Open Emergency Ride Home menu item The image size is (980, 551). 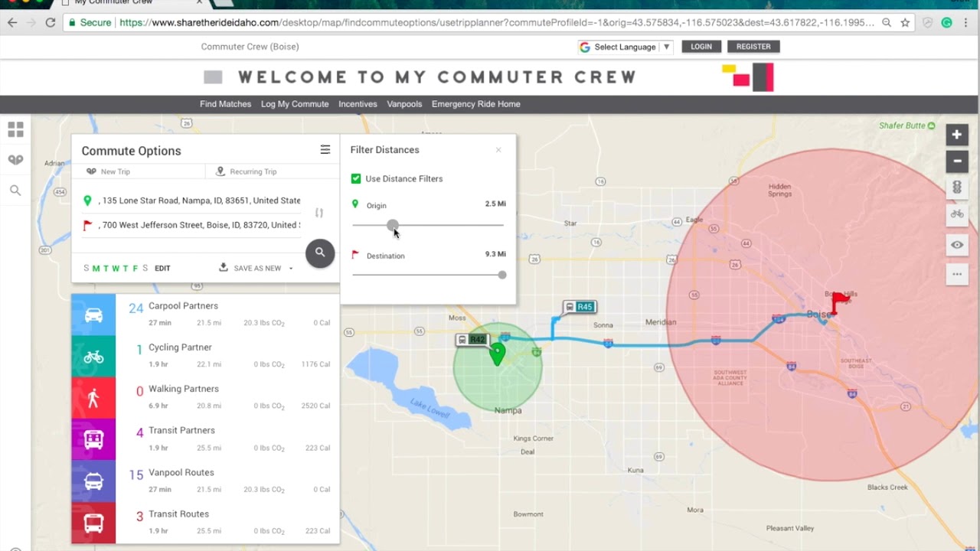pyautogui.click(x=475, y=104)
